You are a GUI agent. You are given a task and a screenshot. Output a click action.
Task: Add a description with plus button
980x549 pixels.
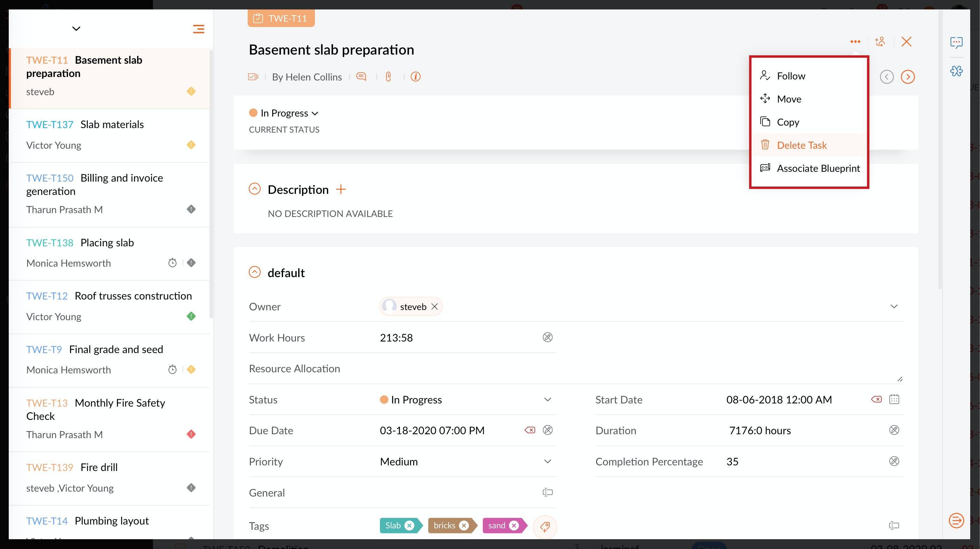coord(341,189)
